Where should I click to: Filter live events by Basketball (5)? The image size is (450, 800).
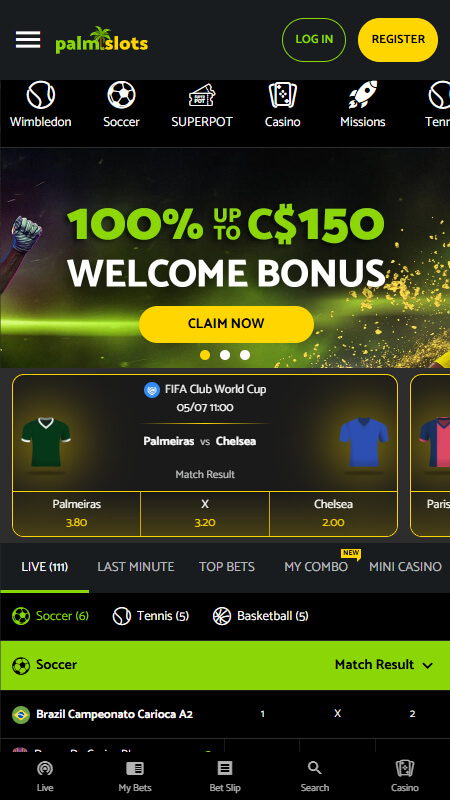point(260,616)
